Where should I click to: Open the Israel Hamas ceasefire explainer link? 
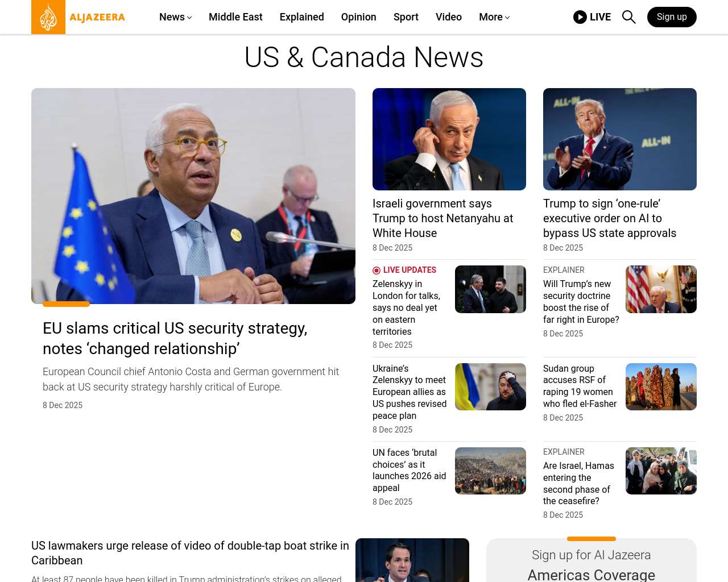[578, 483]
